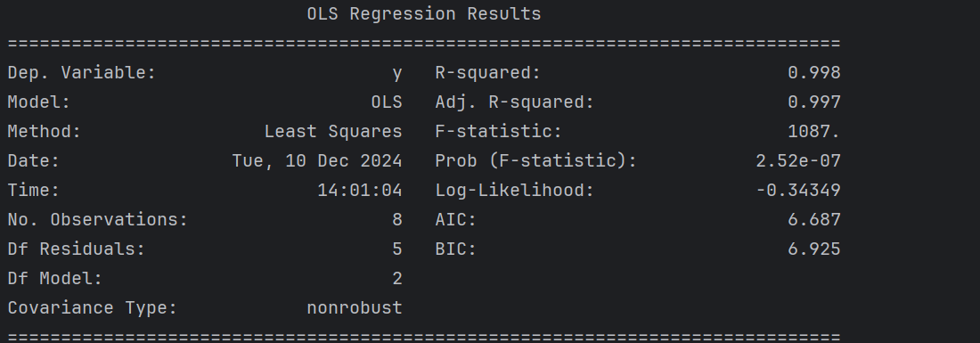Click the time value 14:01:04
980x343 pixels.
pyautogui.click(x=359, y=190)
